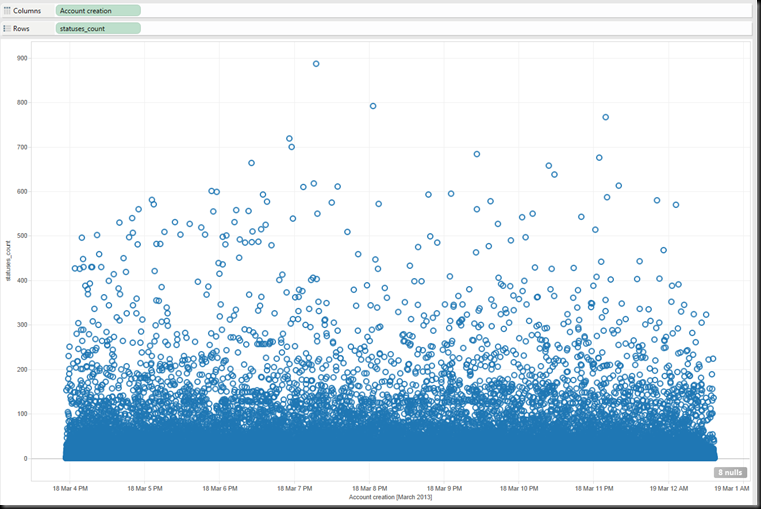761x509 pixels.
Task: Click the Columns shelf label
Action: tap(27, 11)
